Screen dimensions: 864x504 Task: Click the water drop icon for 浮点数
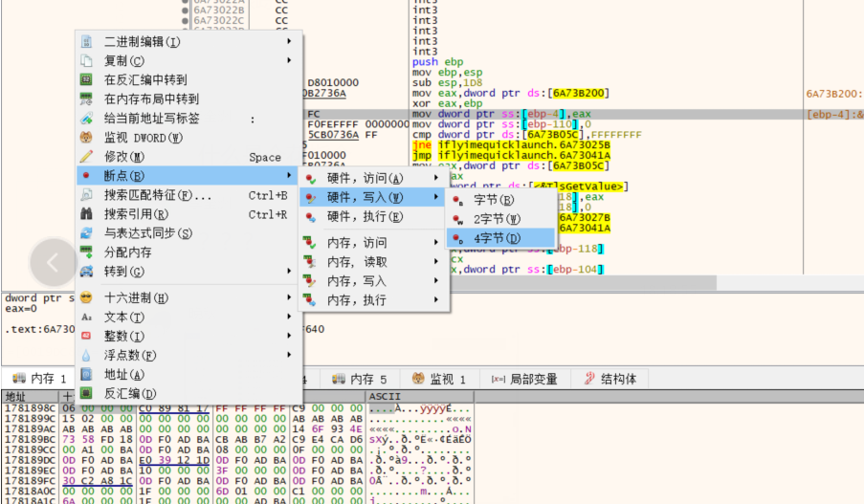click(86, 355)
